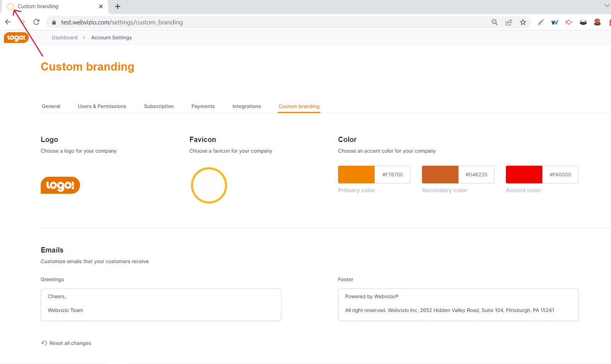This screenshot has width=611, height=364.
Task: Expand the chevron at the top-right corner
Action: [x=606, y=5]
